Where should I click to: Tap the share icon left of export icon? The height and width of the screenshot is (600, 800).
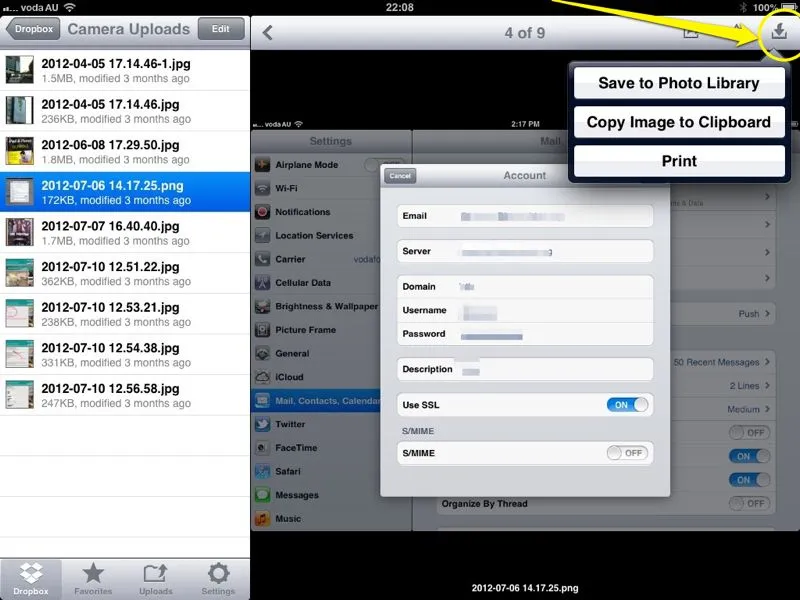[x=691, y=33]
